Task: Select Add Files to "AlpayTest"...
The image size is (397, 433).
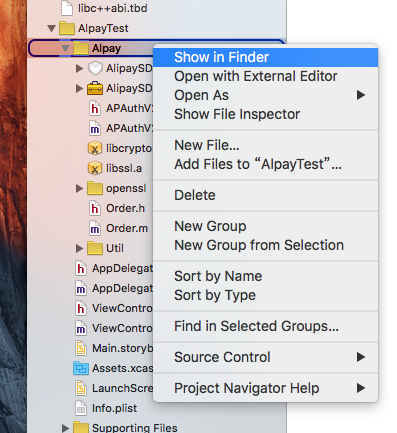Action: (x=265, y=164)
